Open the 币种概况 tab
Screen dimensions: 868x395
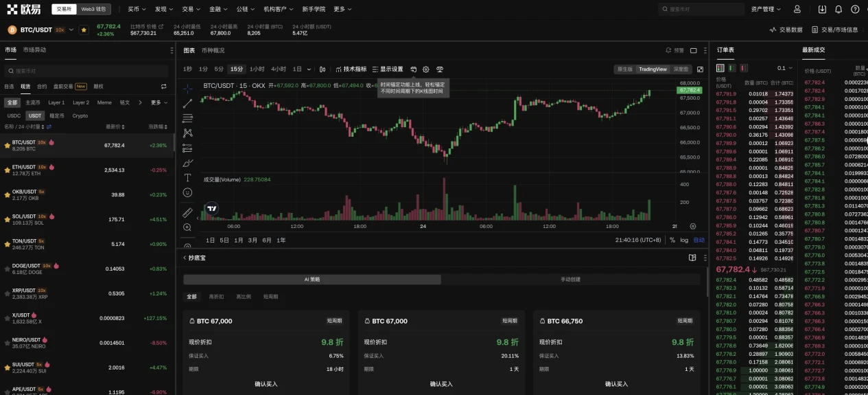(x=213, y=50)
